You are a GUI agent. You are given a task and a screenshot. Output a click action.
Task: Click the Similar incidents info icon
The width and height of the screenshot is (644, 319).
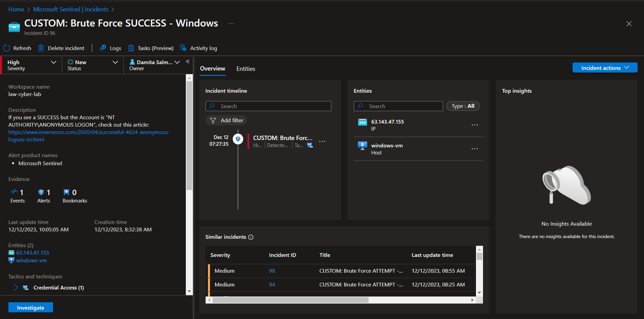tap(251, 237)
